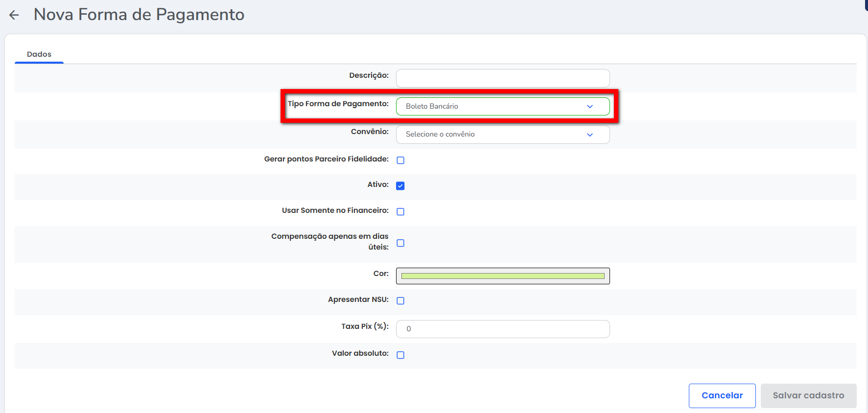Click the Descrição text field
Viewport: 868px width, 413px height.
pyautogui.click(x=502, y=78)
